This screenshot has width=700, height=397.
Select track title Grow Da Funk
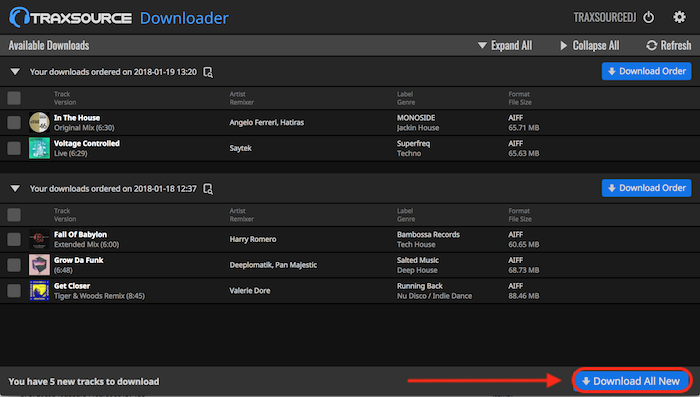coord(79,260)
